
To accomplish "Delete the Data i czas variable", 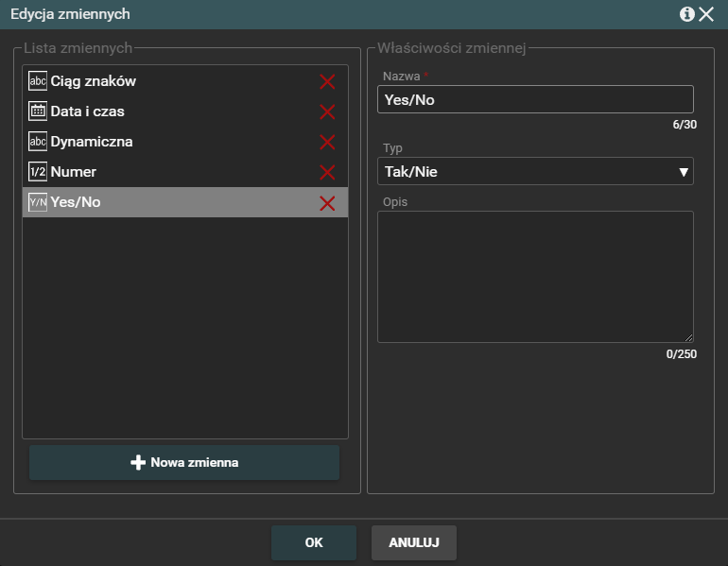I will click(327, 111).
